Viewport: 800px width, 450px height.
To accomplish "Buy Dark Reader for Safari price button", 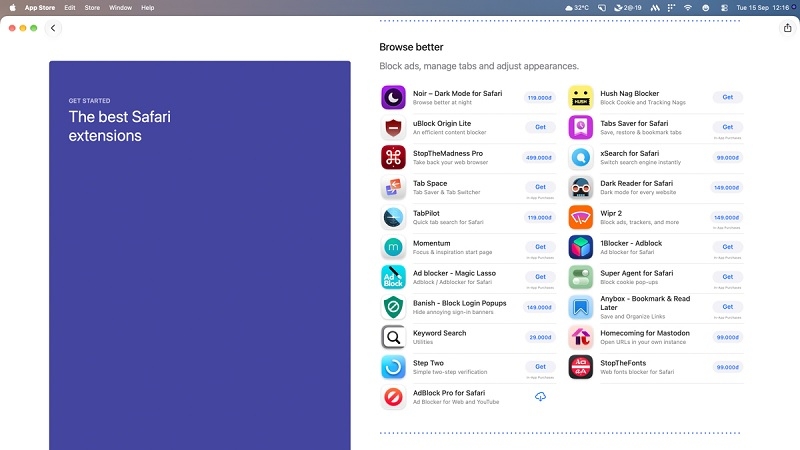I will [x=727, y=187].
